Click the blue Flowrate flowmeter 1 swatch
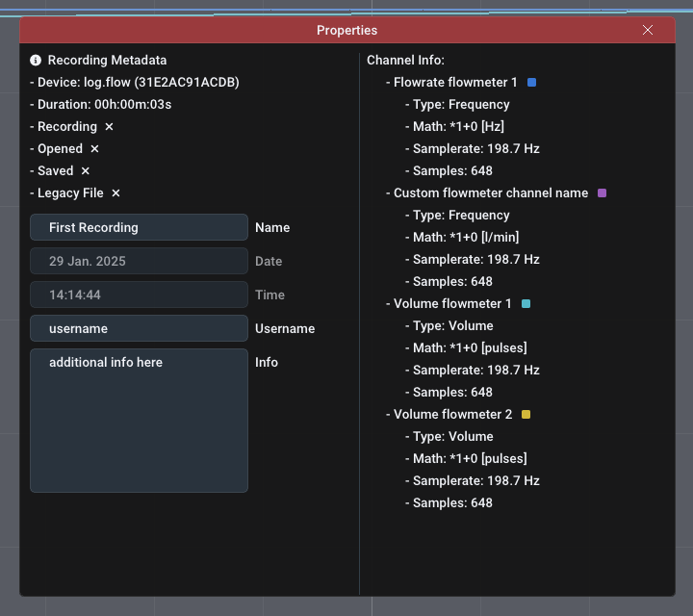Viewport: 693px width, 616px height. click(x=531, y=83)
